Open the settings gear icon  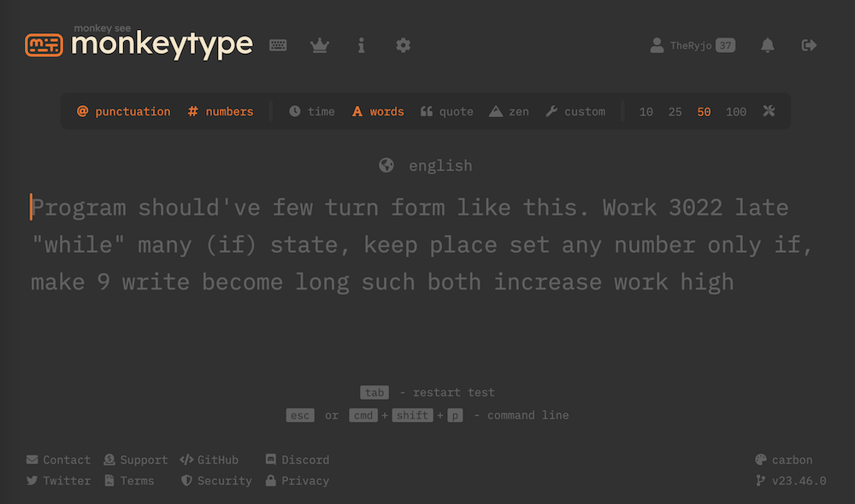click(x=403, y=45)
